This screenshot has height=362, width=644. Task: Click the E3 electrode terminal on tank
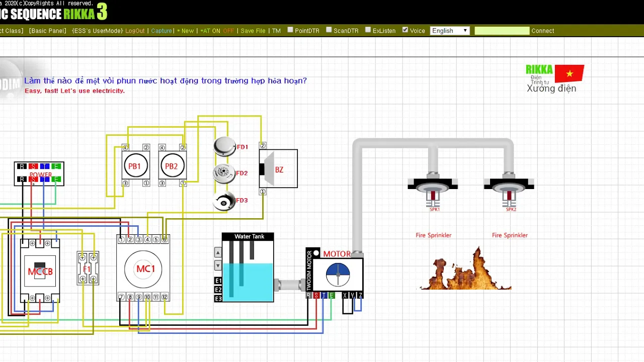click(x=218, y=299)
